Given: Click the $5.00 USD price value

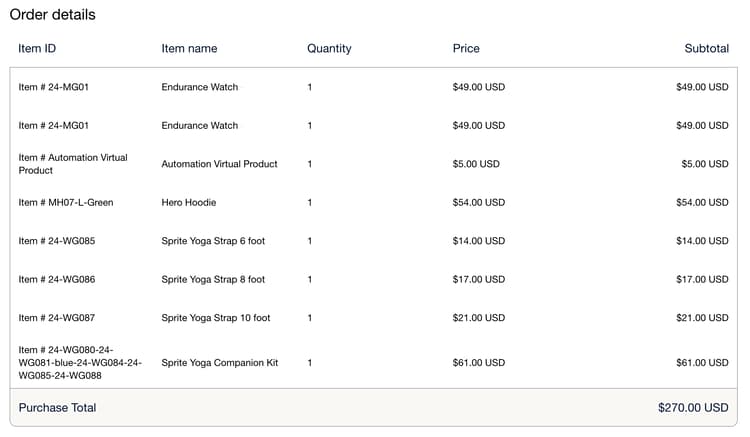Looking at the screenshot, I should coord(476,164).
